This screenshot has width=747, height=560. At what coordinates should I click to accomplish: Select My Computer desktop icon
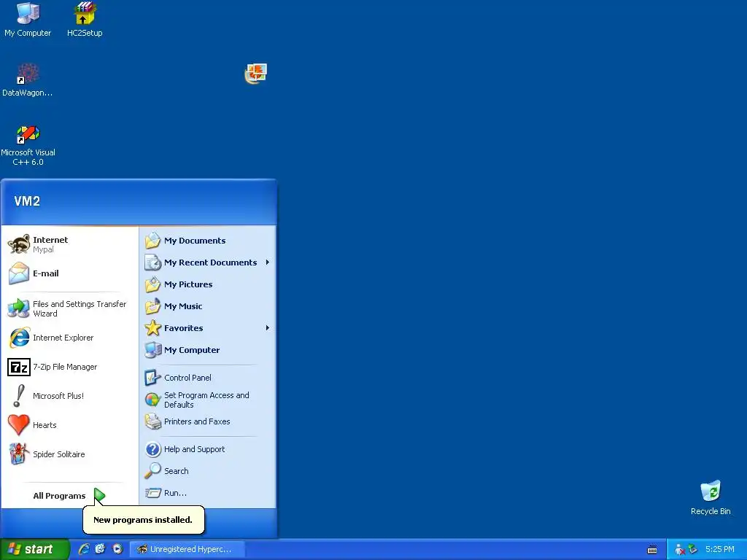[28, 20]
